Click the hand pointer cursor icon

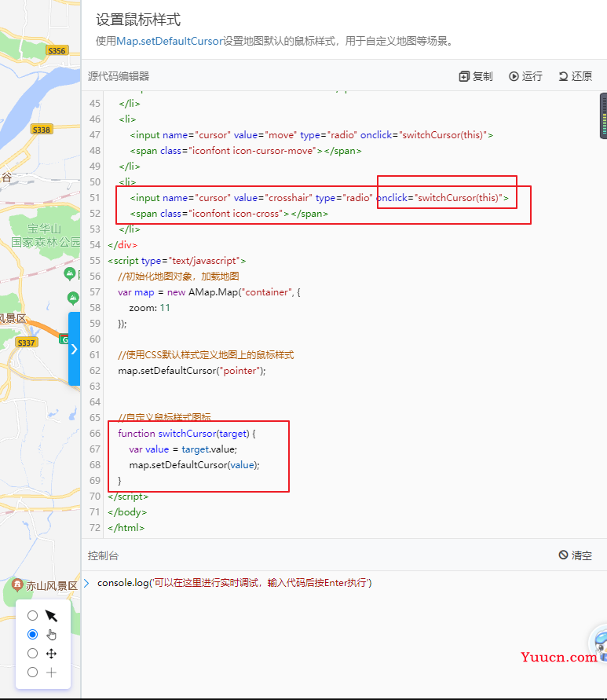[x=51, y=635]
